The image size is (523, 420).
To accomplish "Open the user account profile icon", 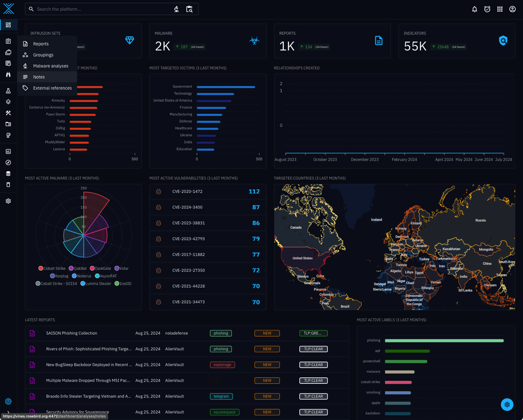I will pyautogui.click(x=513, y=9).
